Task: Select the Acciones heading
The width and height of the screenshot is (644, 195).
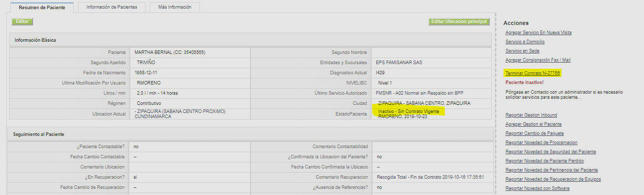Action: pos(516,23)
